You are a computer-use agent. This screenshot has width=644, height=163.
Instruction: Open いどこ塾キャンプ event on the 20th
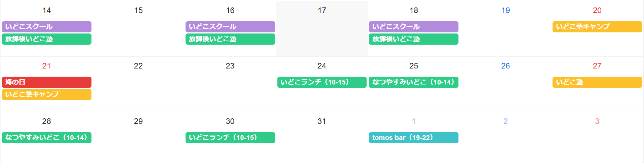point(597,27)
